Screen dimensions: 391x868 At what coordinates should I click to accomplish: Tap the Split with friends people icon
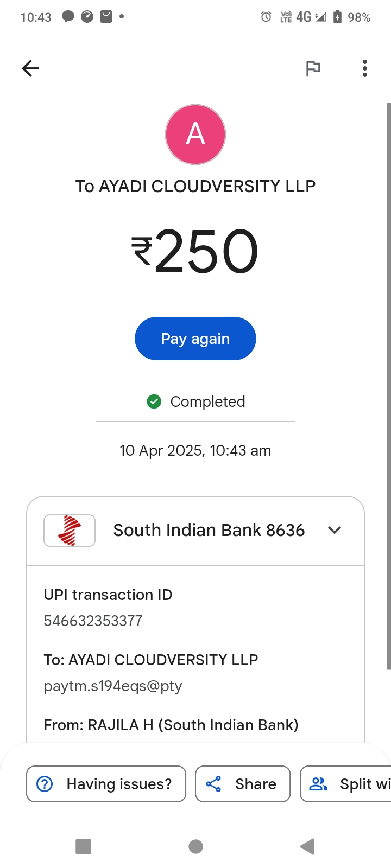coord(318,784)
